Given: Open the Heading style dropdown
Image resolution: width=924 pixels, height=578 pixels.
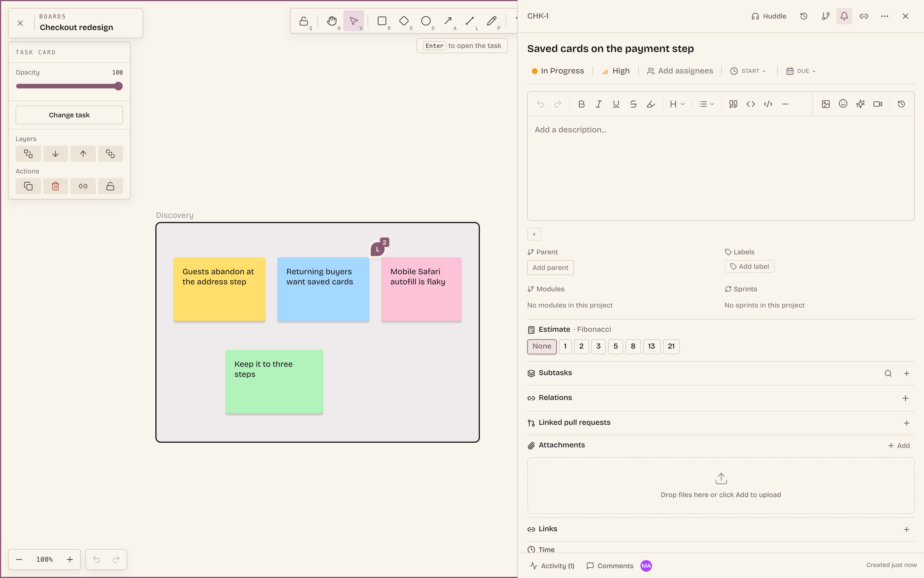Looking at the screenshot, I should click(x=677, y=104).
